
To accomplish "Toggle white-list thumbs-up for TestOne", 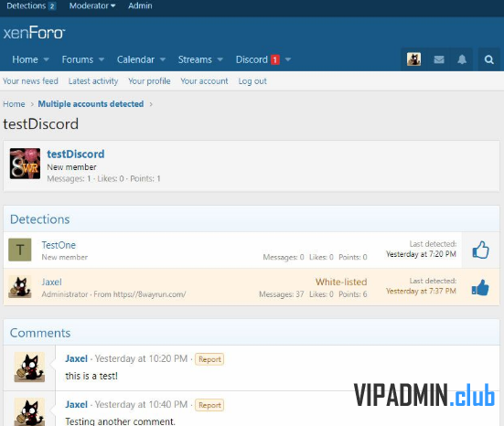I will (480, 250).
